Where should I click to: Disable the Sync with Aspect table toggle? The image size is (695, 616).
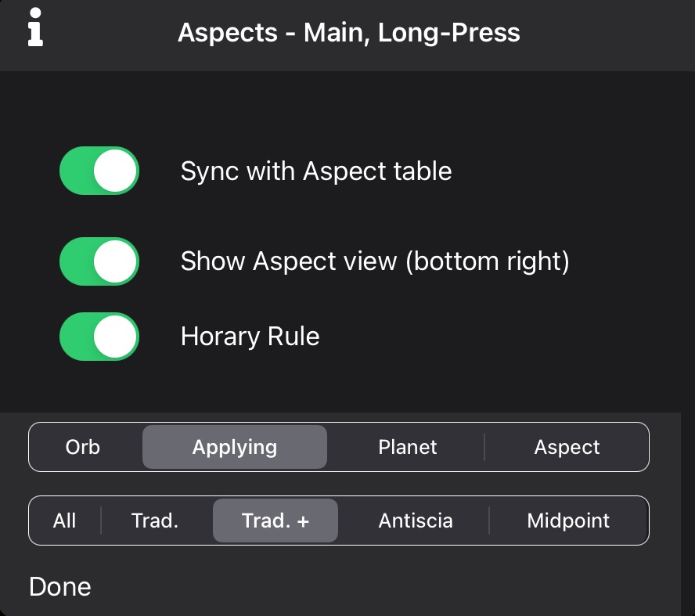coord(99,170)
